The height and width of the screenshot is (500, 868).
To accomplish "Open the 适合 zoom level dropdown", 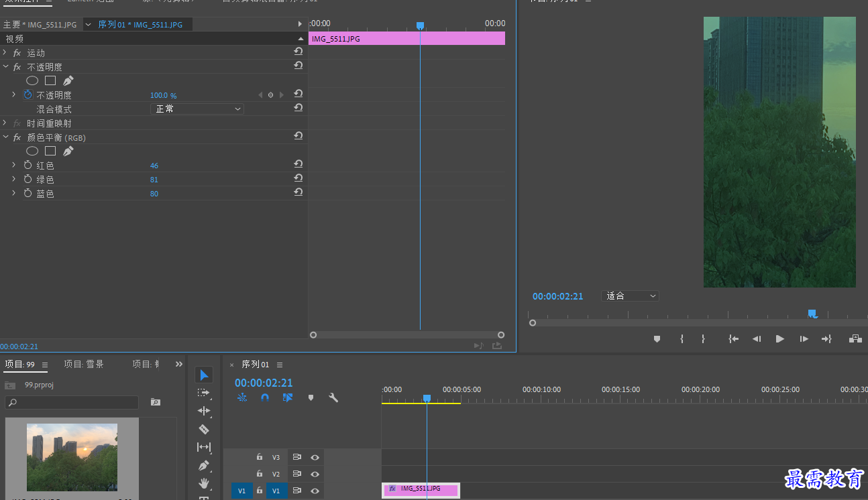I will (630, 296).
